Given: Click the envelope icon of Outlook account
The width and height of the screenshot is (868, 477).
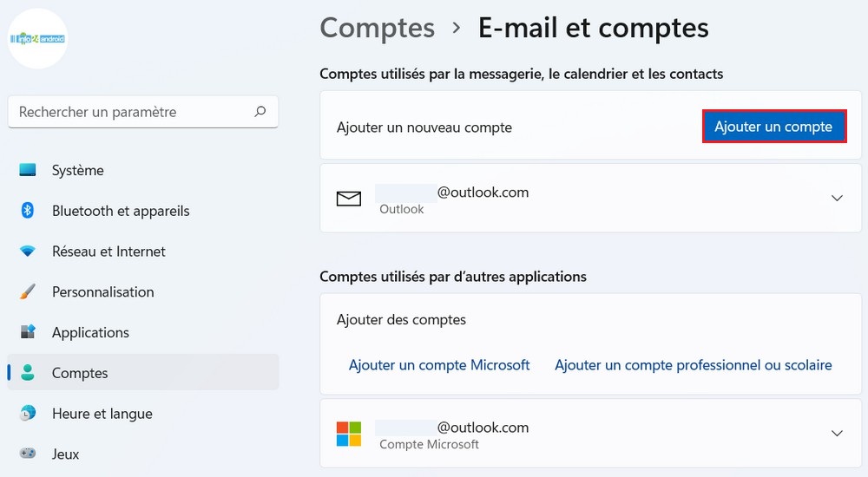Looking at the screenshot, I should 349,199.
